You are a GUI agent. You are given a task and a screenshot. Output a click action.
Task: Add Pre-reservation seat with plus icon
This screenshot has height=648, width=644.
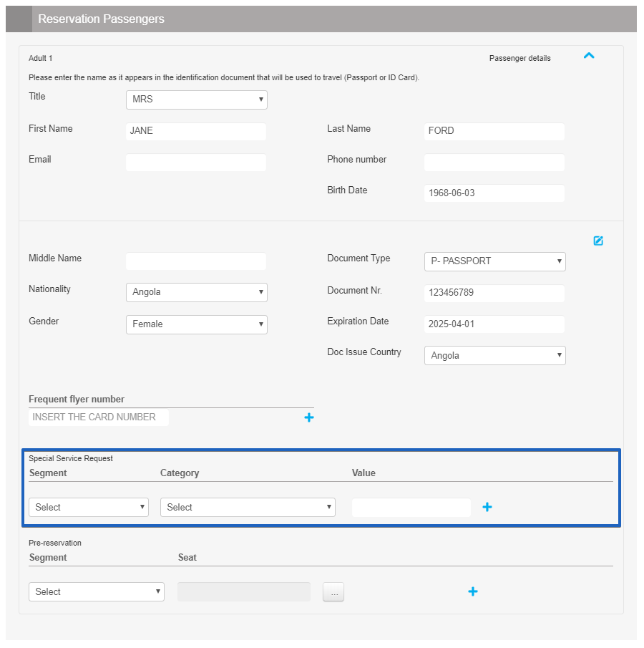coord(473,591)
